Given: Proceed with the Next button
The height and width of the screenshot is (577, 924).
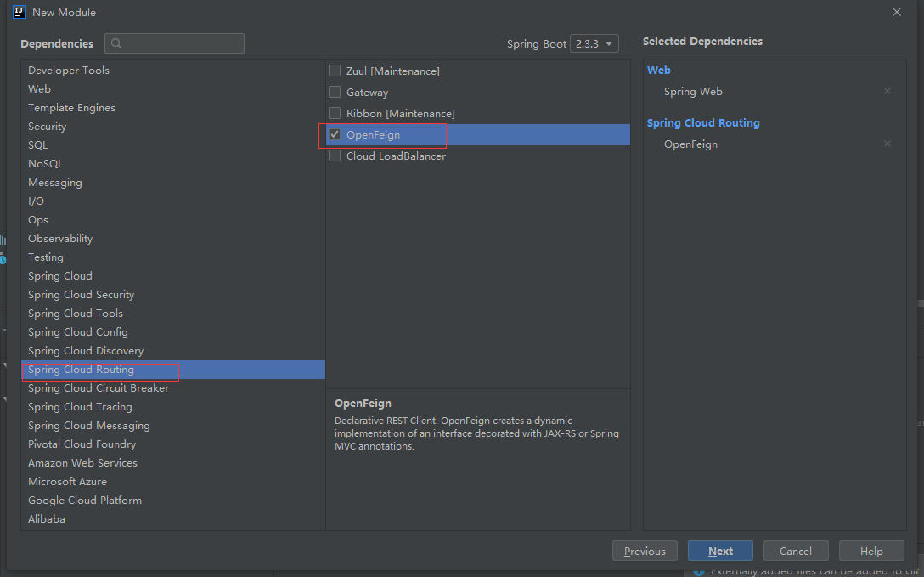Looking at the screenshot, I should click(x=720, y=551).
